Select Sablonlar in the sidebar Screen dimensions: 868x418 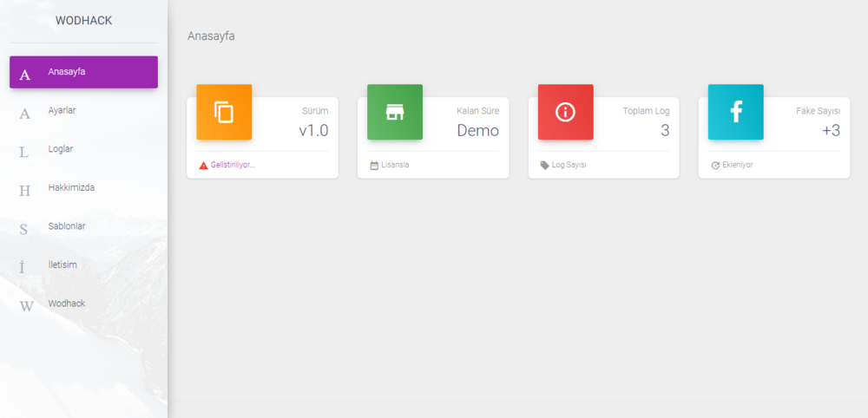[x=83, y=226]
